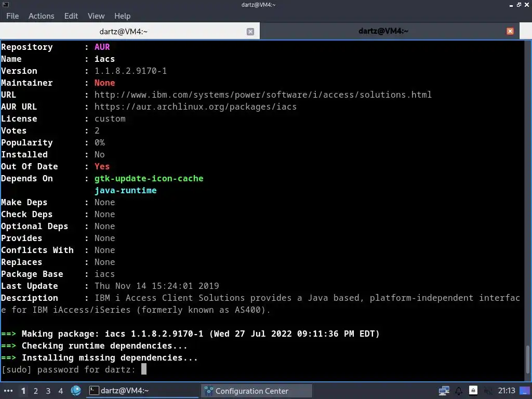The image size is (532, 399).
Task: Click the red Out Of Date Yes value
Action: tap(102, 166)
